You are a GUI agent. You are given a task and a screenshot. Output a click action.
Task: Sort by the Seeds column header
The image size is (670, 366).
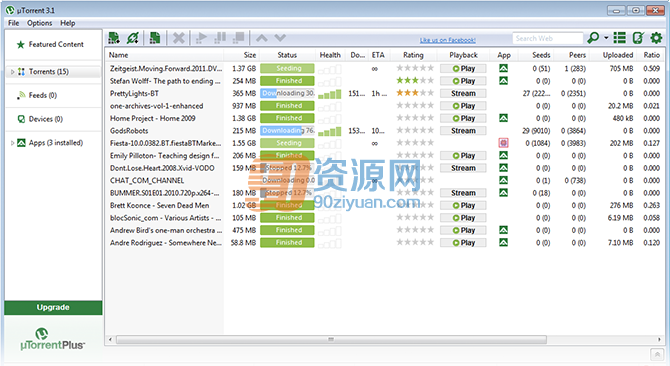[541, 55]
